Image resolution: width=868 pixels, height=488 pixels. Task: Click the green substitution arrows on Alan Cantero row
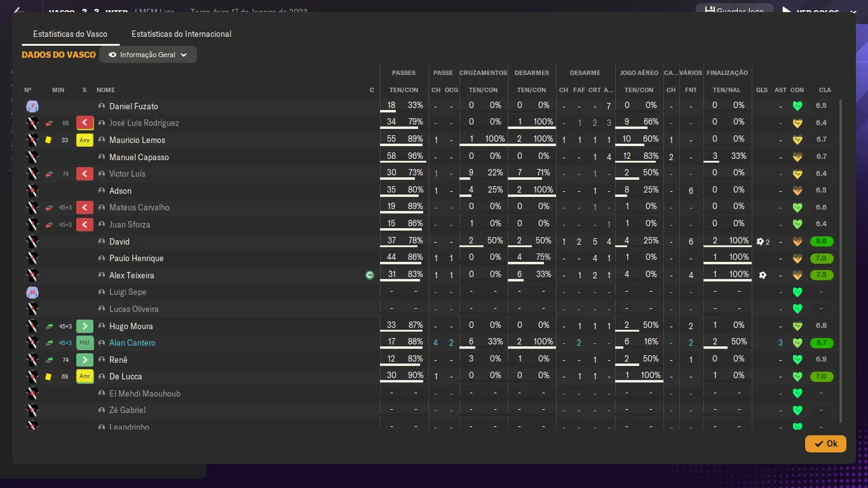49,342
